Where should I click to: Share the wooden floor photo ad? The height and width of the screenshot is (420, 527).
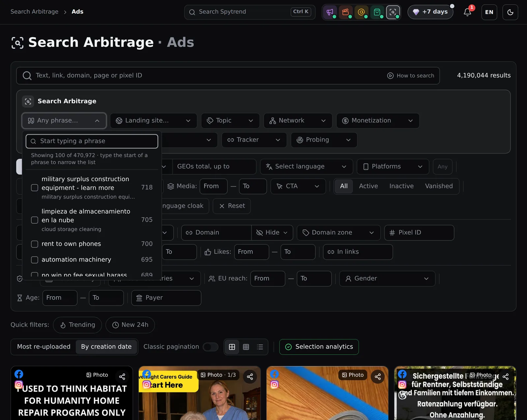[x=378, y=377]
